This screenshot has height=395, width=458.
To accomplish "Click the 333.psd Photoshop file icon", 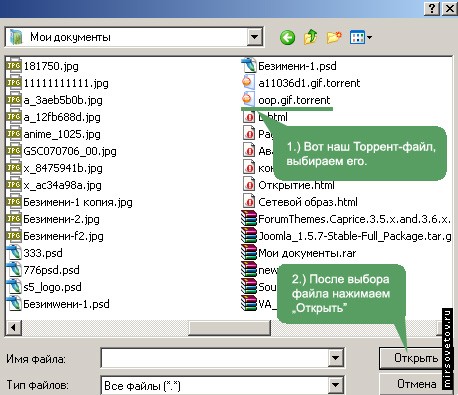I will click(14, 253).
